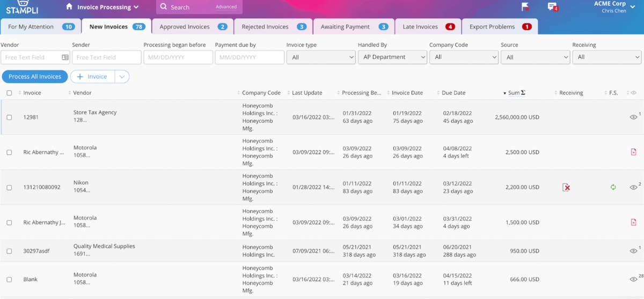The image size is (644, 299).
Task: Open the Invoice Processing dropdown menu
Action: click(x=108, y=7)
